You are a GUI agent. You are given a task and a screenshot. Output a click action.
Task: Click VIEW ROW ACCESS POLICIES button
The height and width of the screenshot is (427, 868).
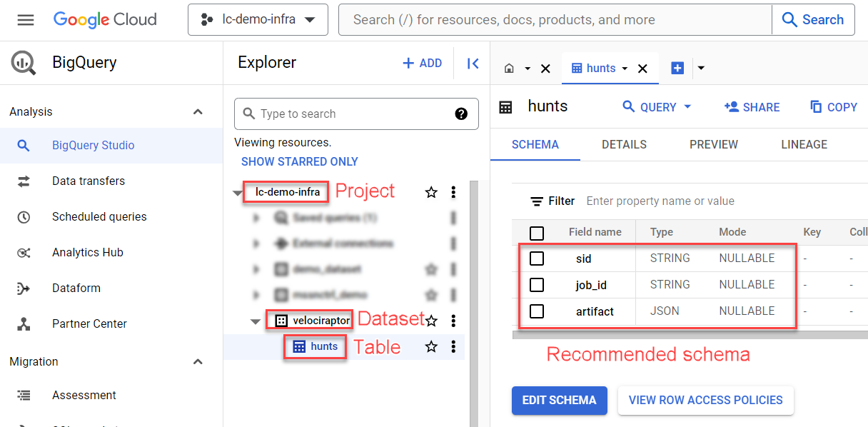click(705, 401)
